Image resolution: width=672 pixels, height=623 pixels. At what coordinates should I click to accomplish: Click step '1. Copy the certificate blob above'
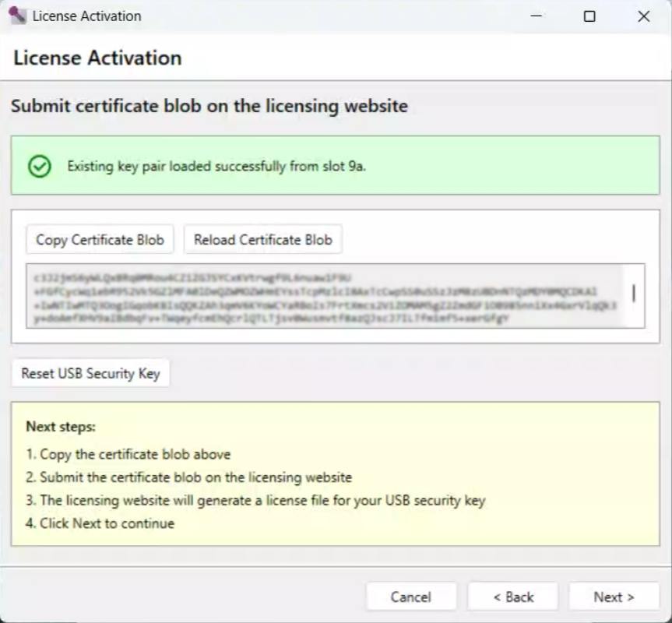tap(128, 454)
